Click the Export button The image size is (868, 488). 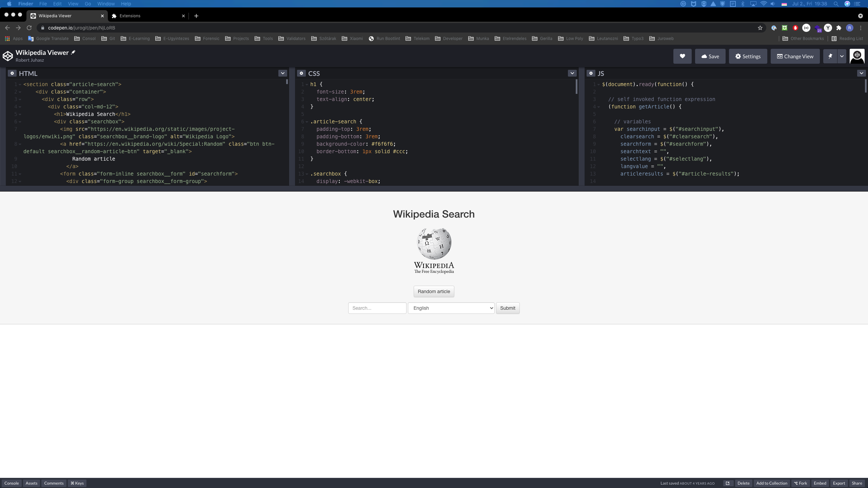point(839,483)
